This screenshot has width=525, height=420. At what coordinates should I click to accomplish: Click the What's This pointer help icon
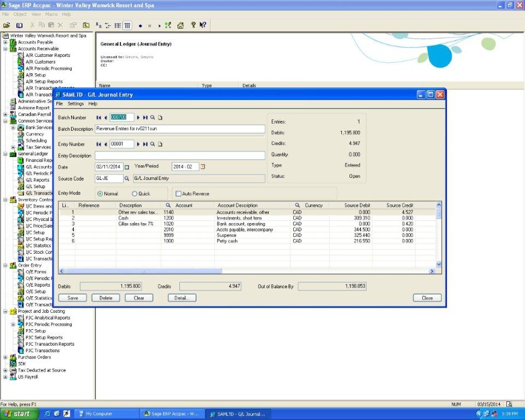click(202, 25)
